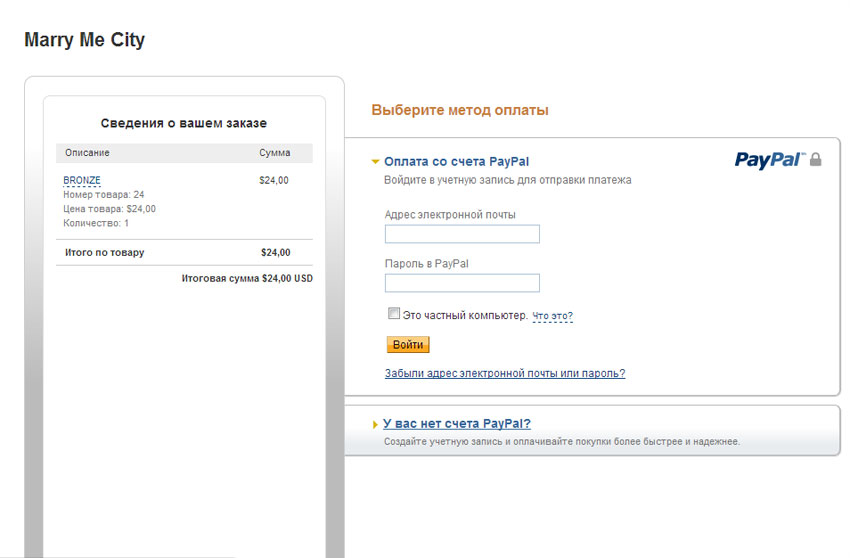Viewport: 850px width, 558px height.
Task: Click the Это частный компьютер label
Action: tap(465, 315)
